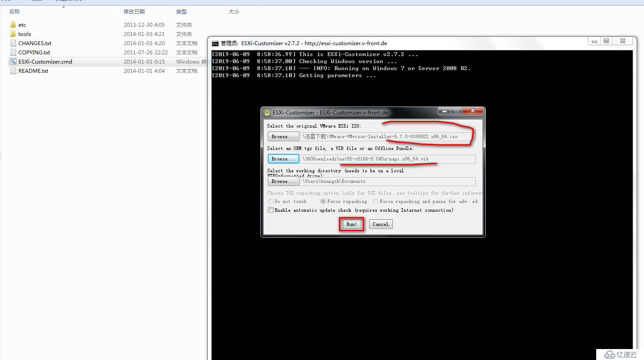Sort files by 大小 column header
The width and height of the screenshot is (644, 360).
234,11
